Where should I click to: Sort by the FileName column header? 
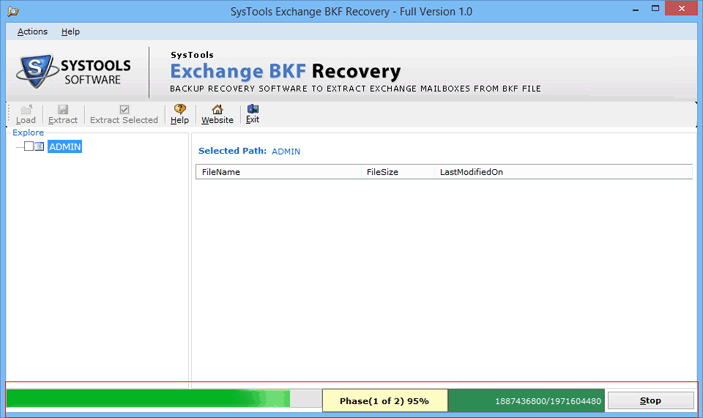278,172
